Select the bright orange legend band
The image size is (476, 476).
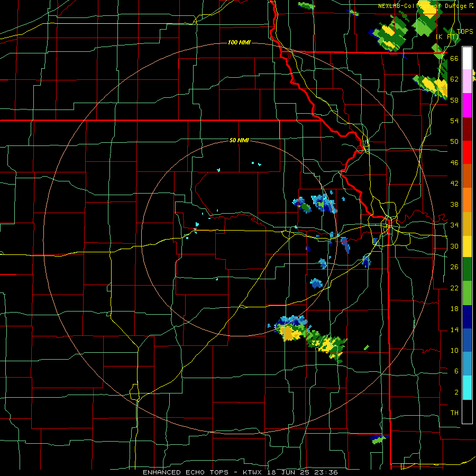click(467, 200)
